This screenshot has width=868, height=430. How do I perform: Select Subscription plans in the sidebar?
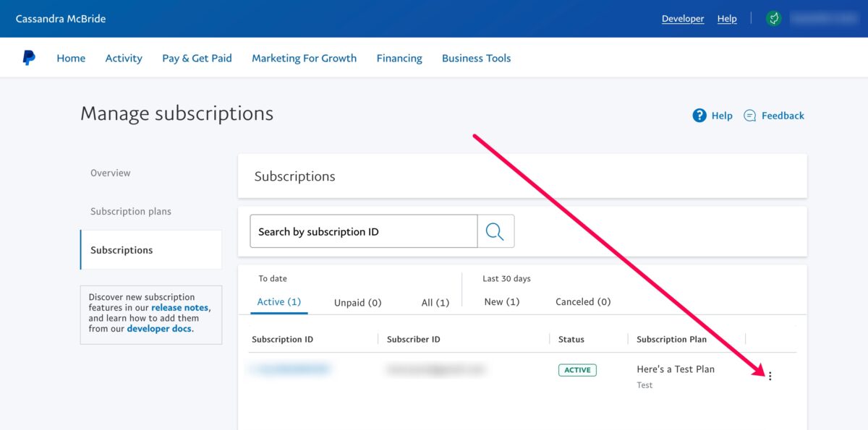coord(131,212)
